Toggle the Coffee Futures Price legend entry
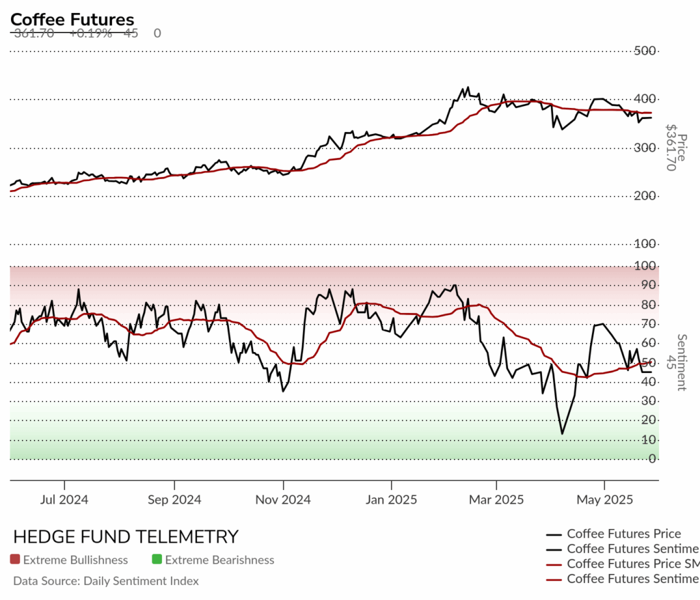 pyautogui.click(x=614, y=534)
